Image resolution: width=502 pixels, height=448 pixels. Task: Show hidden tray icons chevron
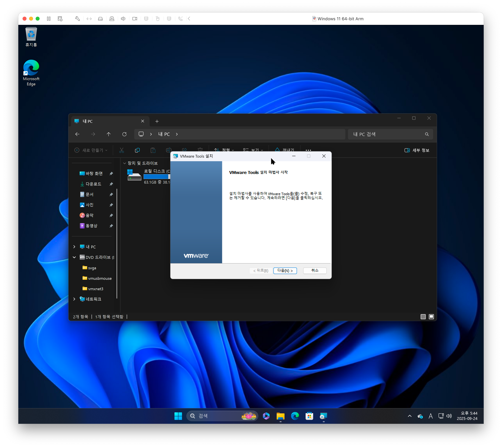click(x=410, y=416)
